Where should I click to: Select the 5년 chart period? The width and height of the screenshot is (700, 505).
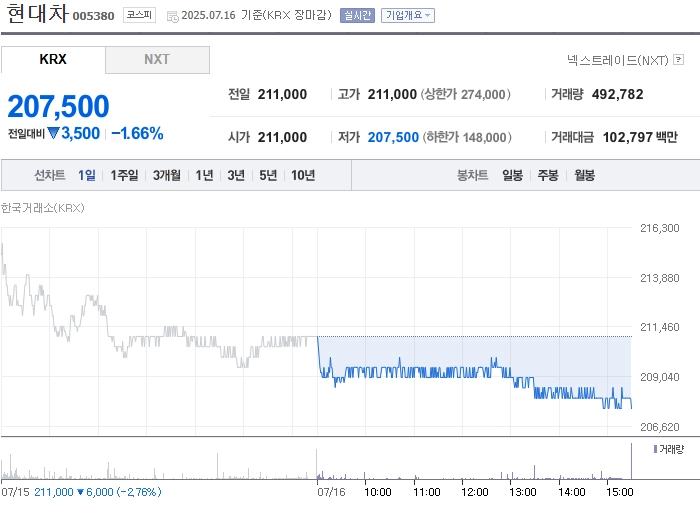point(268,175)
